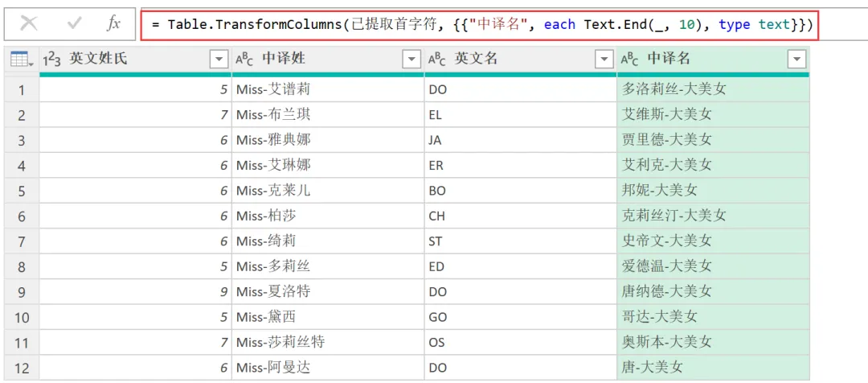Click cell Miss-布兰琪

(328, 115)
